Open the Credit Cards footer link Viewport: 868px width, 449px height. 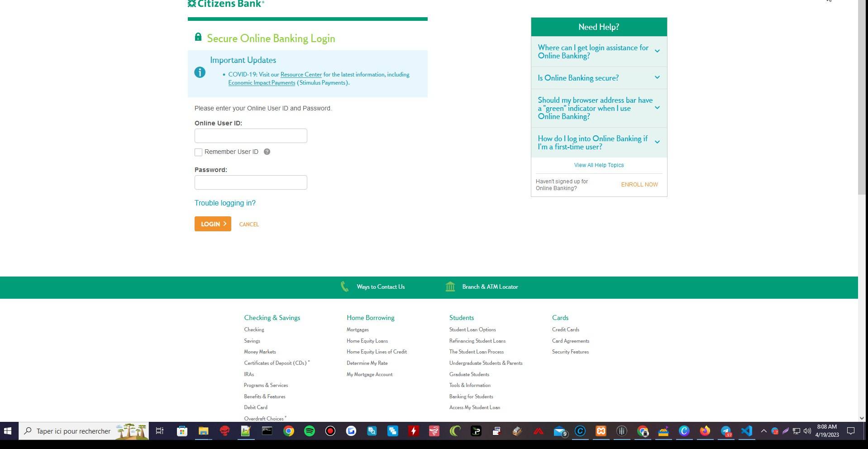[566, 330]
